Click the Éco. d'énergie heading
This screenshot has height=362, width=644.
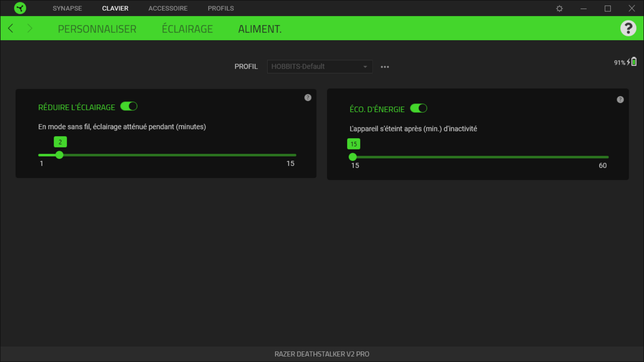[377, 109]
